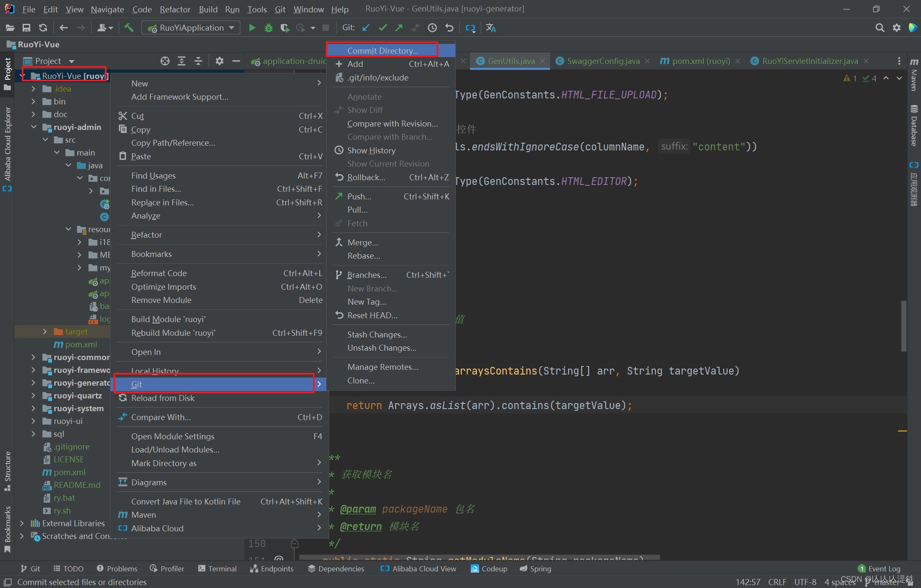
Task: Click the Debug bug icon
Action: tap(268, 28)
